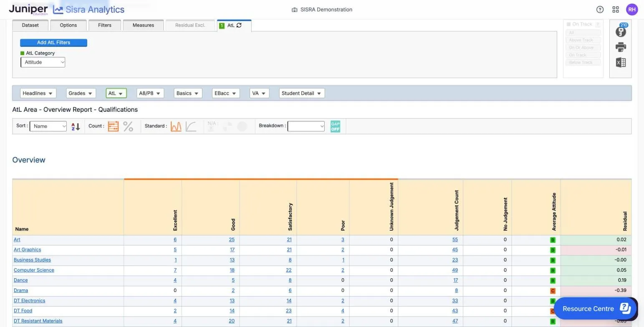The height and width of the screenshot is (327, 644).
Task: Open the Business Studies subject link
Action: pos(32,260)
